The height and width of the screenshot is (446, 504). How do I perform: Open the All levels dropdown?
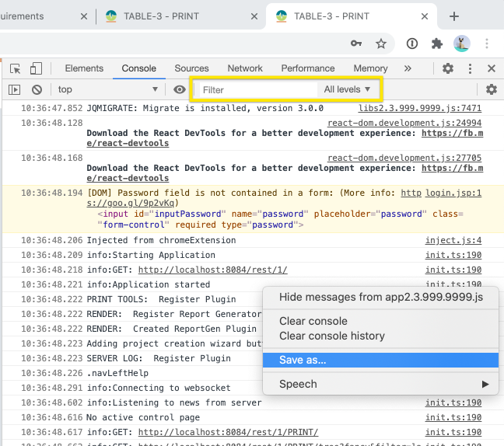click(x=347, y=89)
